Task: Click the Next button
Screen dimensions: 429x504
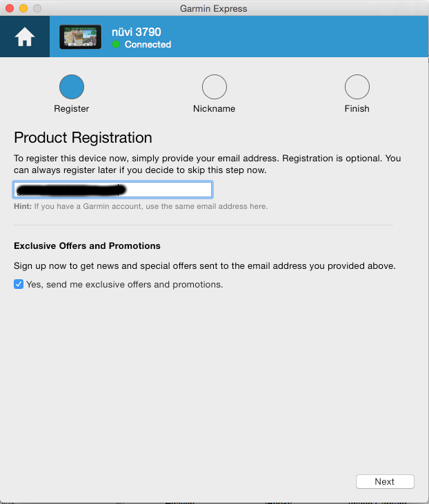Action: pyautogui.click(x=385, y=481)
